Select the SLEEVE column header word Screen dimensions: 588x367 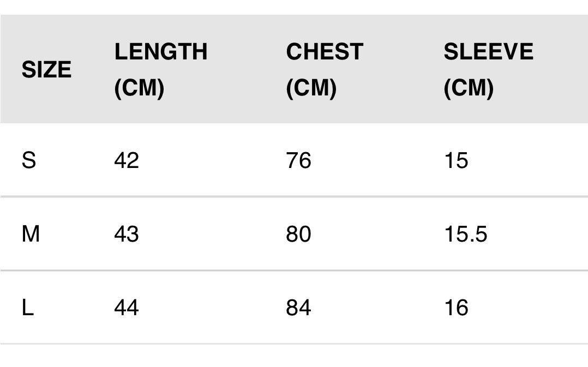[488, 52]
